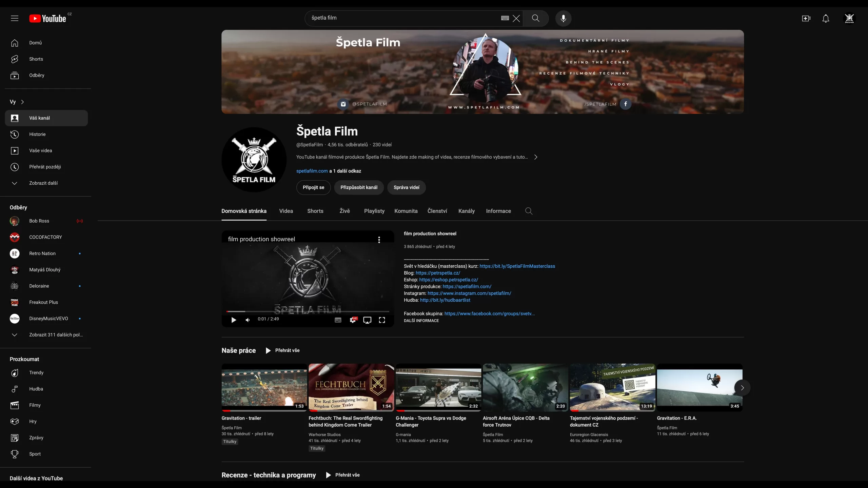Seek on the showreel progress bar
868x488 pixels.
pos(308,311)
